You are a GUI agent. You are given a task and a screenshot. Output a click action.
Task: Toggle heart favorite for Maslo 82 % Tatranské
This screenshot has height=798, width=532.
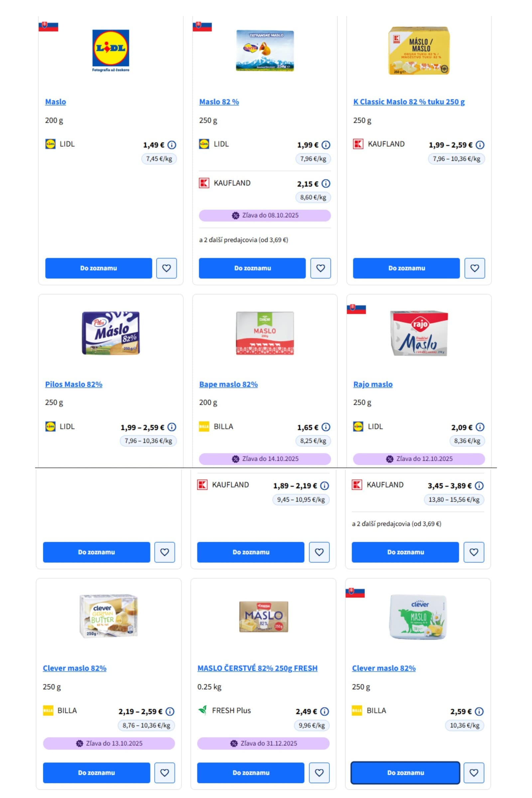(x=320, y=268)
